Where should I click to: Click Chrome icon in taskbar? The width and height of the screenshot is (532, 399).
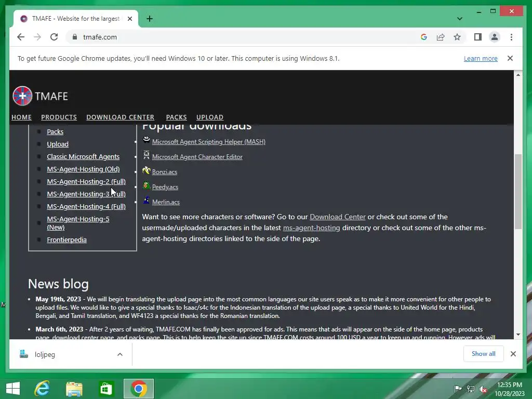click(138, 389)
